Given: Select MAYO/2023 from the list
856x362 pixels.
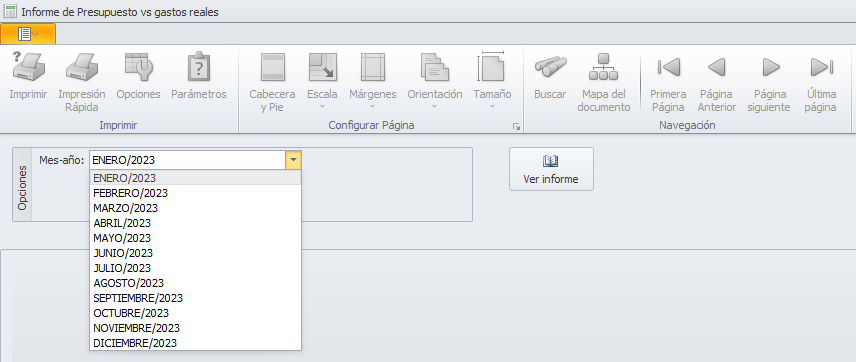Looking at the screenshot, I should [195, 238].
